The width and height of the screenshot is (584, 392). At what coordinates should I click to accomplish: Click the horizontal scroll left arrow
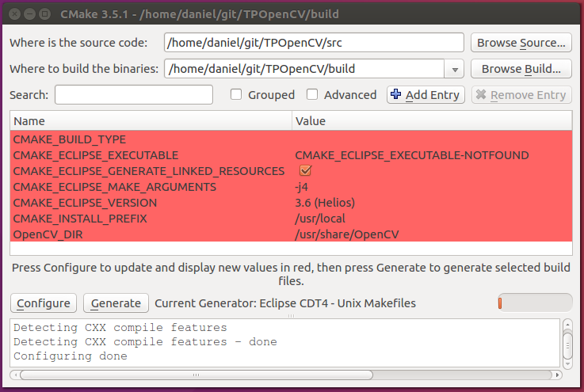click(x=15, y=375)
